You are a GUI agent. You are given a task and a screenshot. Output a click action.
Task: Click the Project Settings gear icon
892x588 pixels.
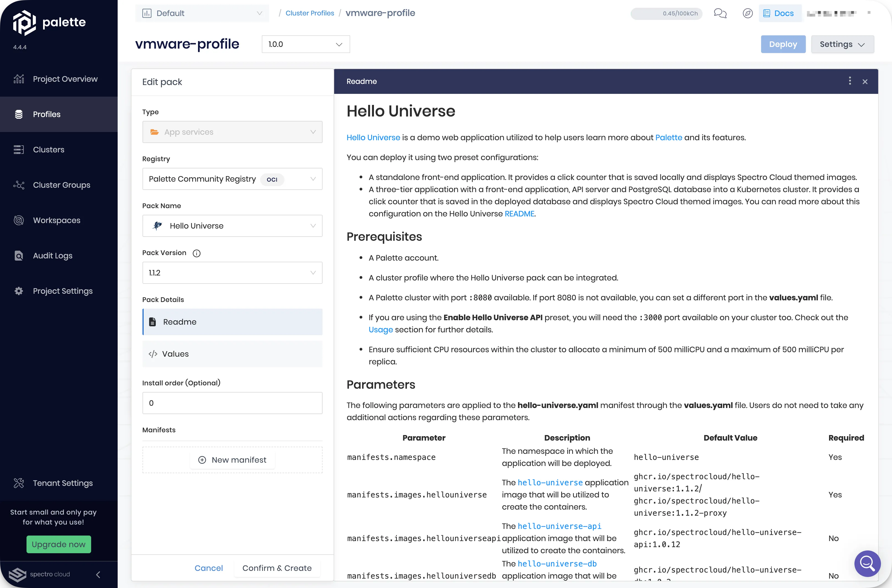click(19, 291)
